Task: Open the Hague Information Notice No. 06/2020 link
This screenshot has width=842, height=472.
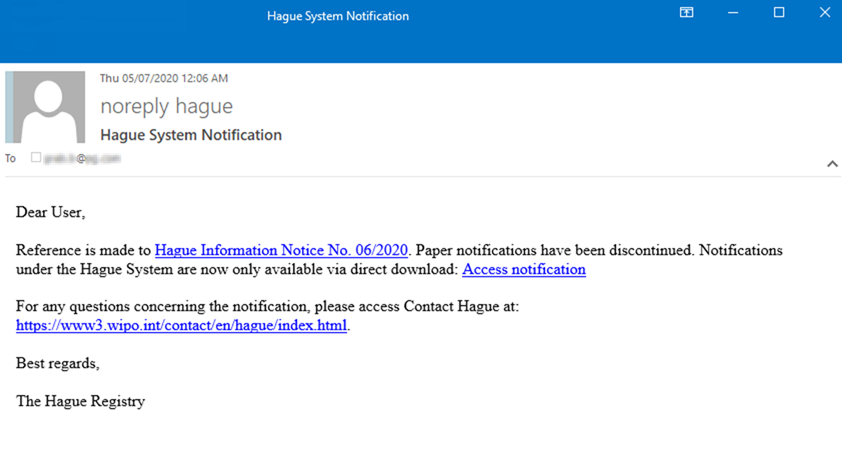Action: click(281, 250)
